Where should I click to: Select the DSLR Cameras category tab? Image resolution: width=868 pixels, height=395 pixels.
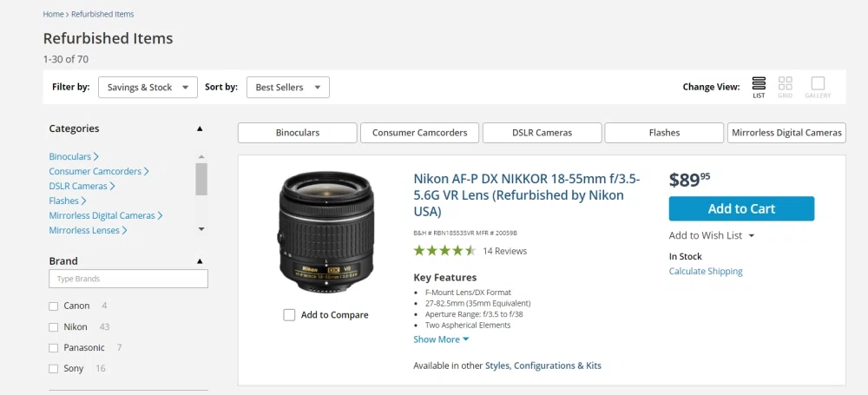point(542,133)
